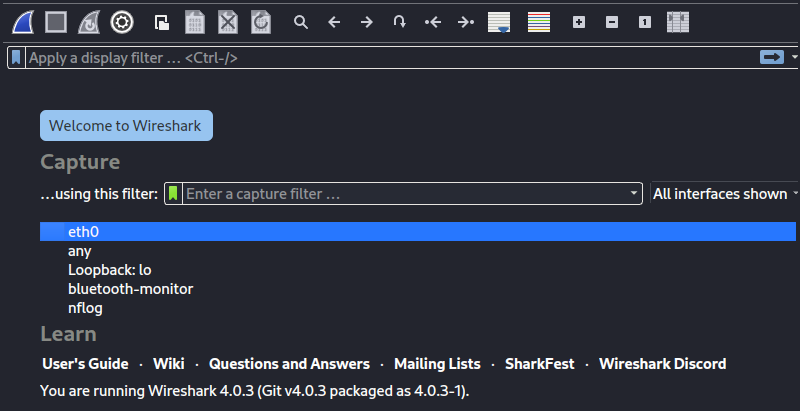Open the All interfaces shown dropdown
This screenshot has width=800, height=411.
724,194
